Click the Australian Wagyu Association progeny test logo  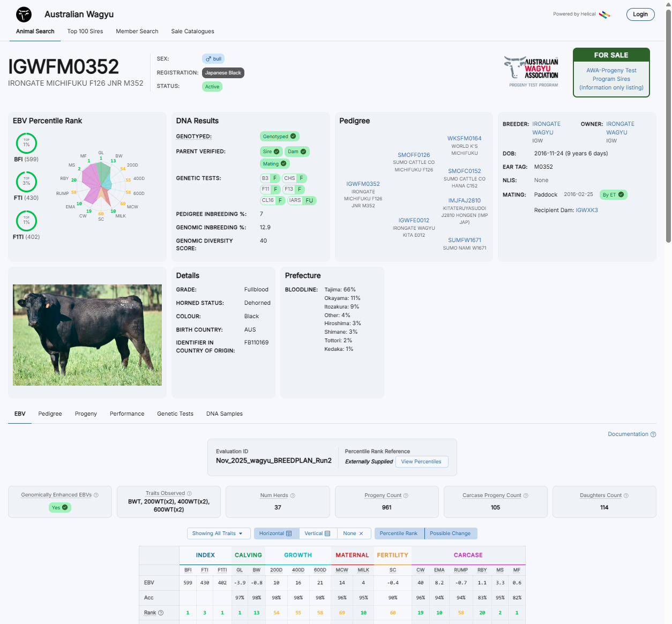[533, 72]
